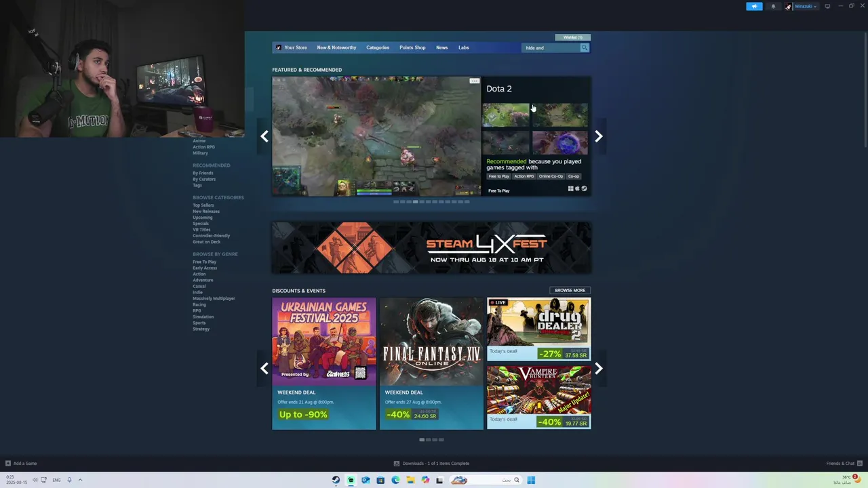868x488 pixels.
Task: Open the Outlook icon in taskbar
Action: point(366,480)
